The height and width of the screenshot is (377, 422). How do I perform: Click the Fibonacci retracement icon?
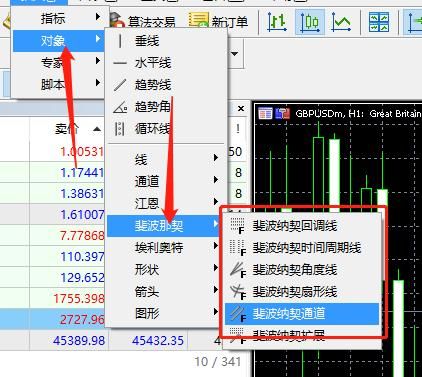tap(238, 226)
